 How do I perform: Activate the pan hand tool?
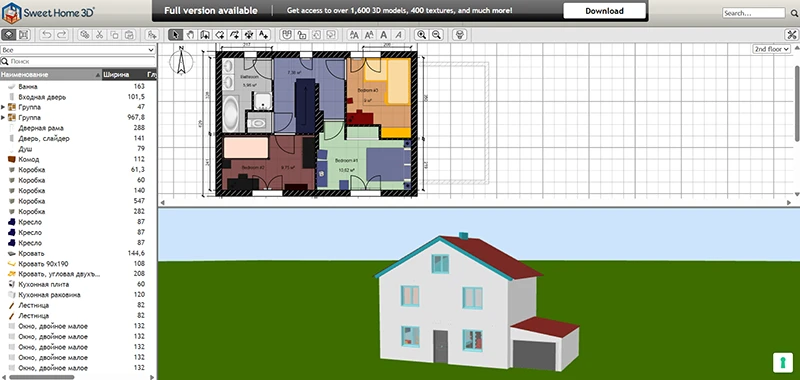click(190, 35)
